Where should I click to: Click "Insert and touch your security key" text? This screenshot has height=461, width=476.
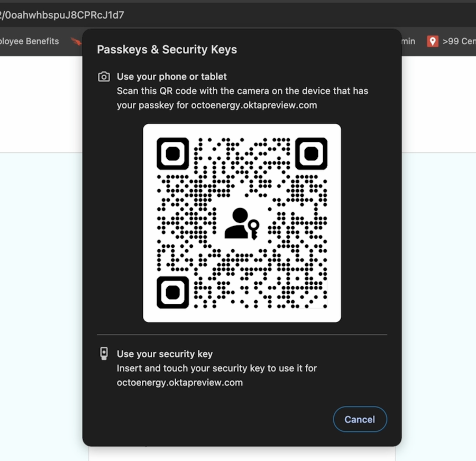(217, 368)
